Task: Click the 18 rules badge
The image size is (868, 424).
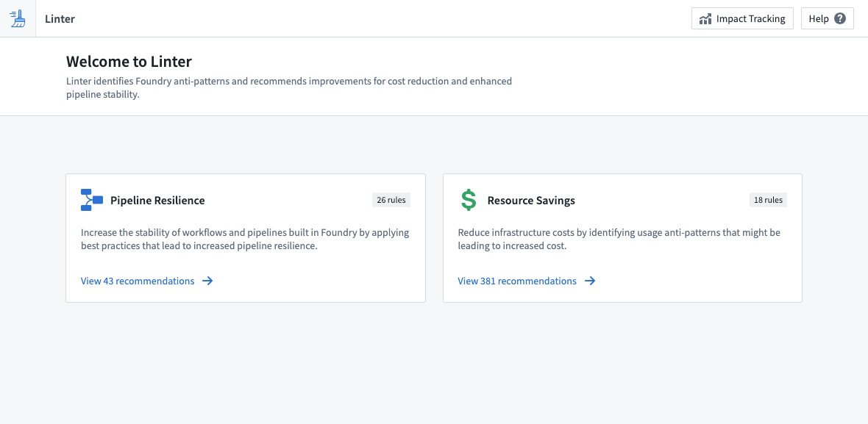Action: tap(768, 200)
